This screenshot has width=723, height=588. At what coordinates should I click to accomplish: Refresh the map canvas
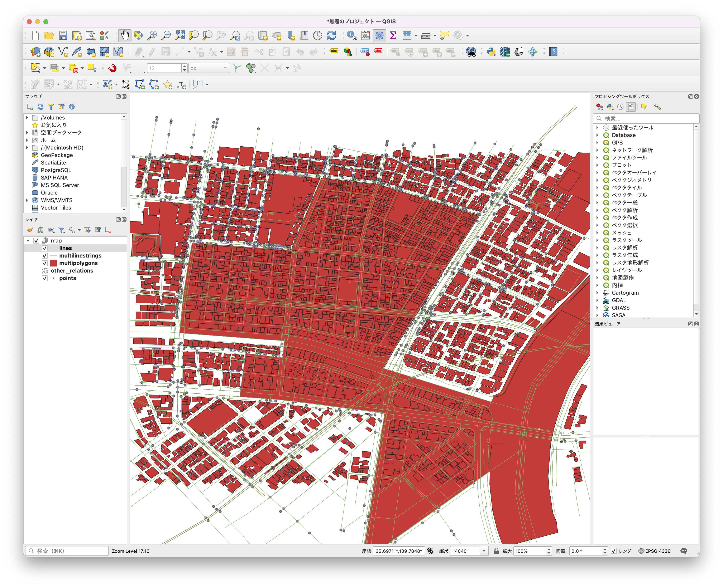pos(331,35)
